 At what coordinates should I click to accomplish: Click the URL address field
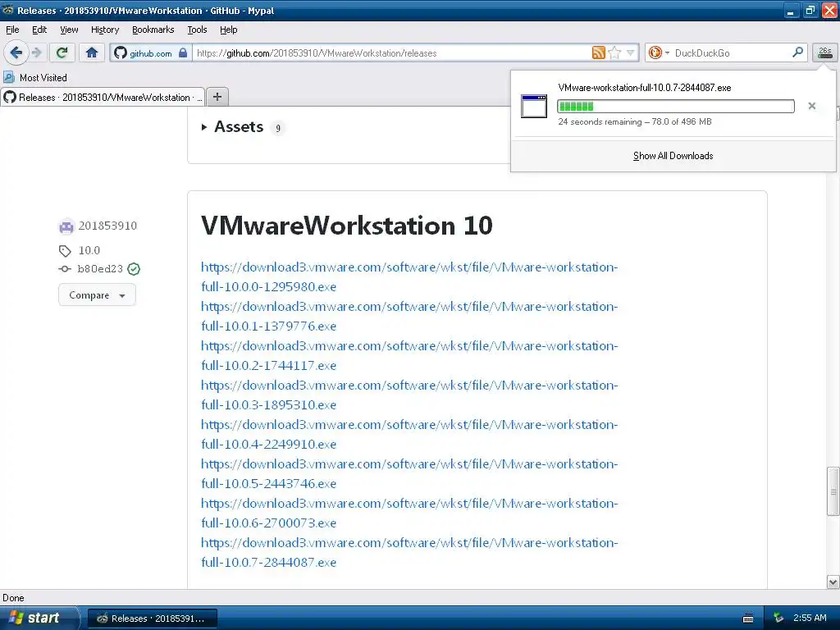coord(393,52)
